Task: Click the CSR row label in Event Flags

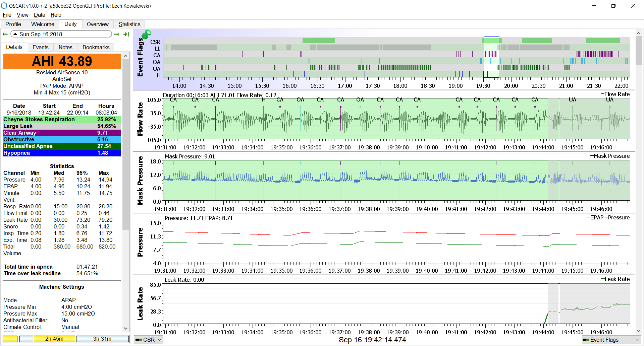Action: (155, 42)
